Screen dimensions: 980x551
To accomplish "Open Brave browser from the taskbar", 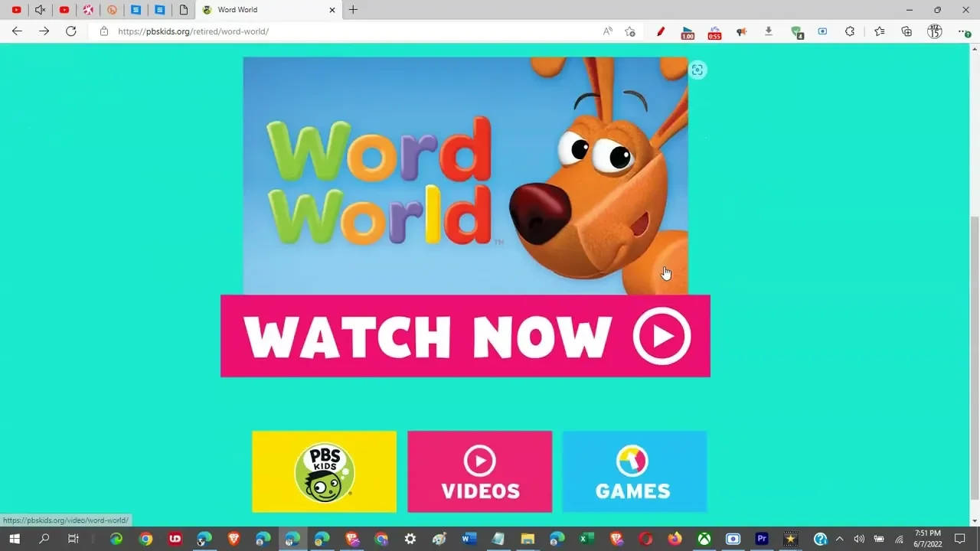I will pyautogui.click(x=234, y=539).
